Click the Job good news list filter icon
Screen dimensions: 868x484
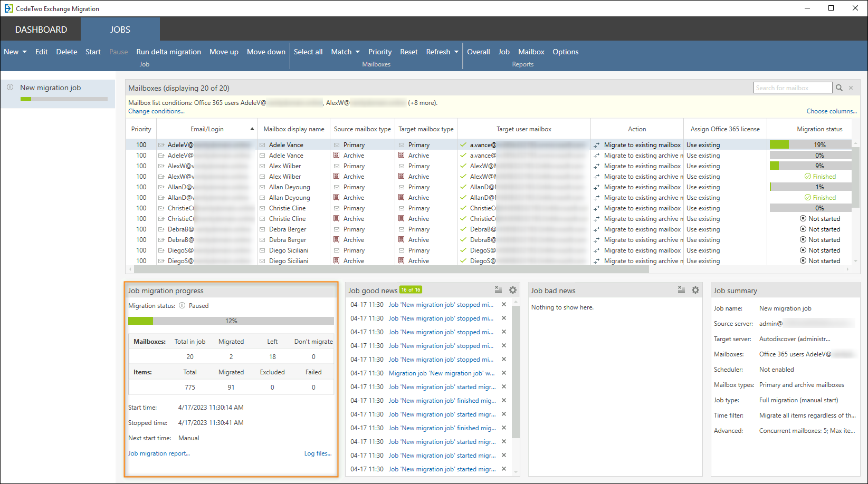tap(498, 289)
